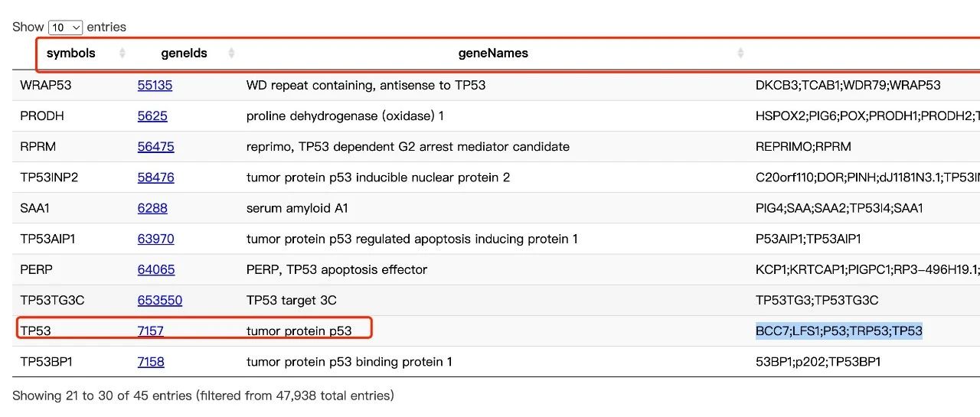
Task: Open gene ID link 55135
Action: (x=155, y=85)
